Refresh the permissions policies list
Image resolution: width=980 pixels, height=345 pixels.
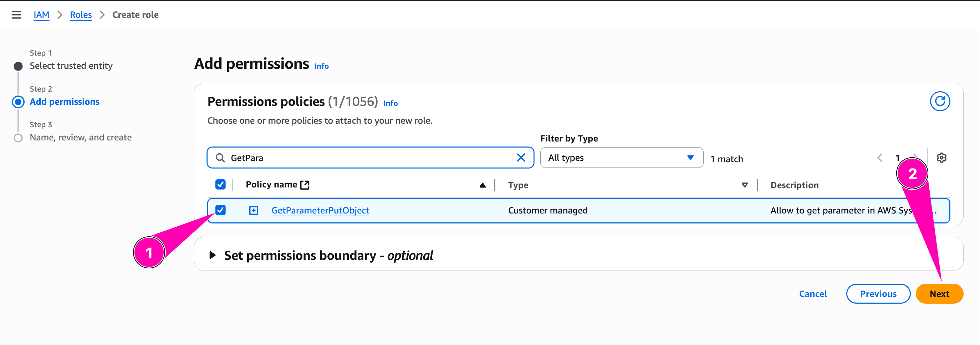940,101
